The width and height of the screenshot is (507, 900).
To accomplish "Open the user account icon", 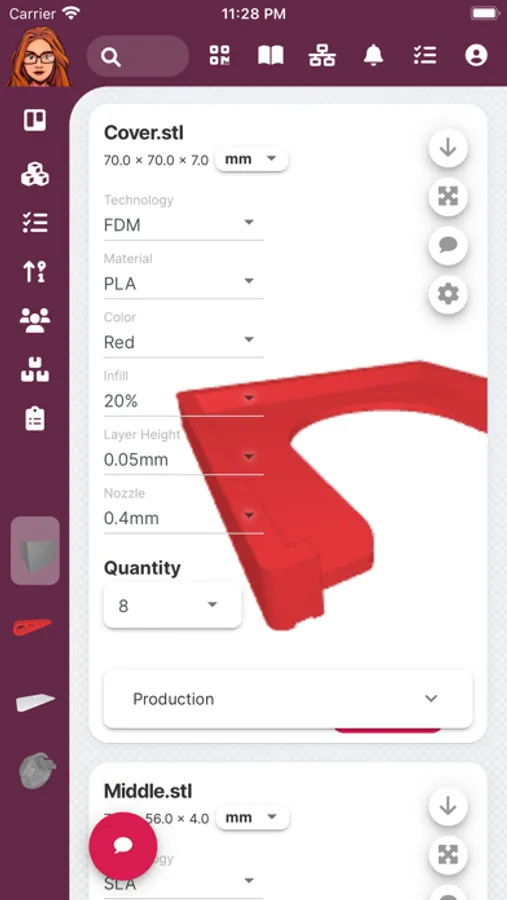I will click(476, 56).
